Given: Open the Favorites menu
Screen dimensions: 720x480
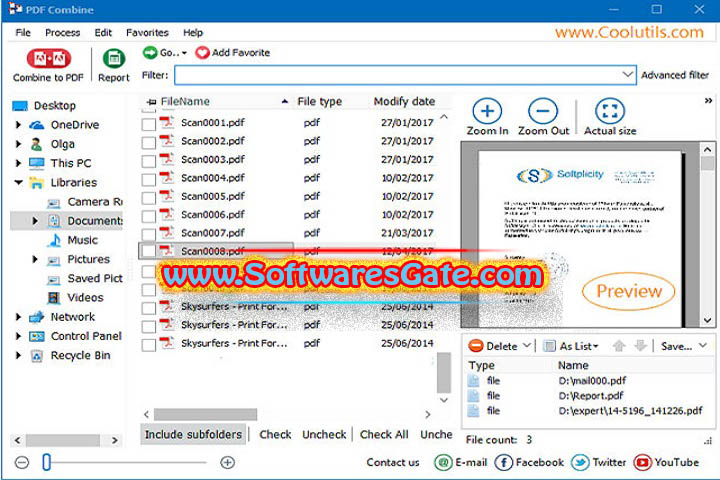Looking at the screenshot, I should [x=147, y=33].
